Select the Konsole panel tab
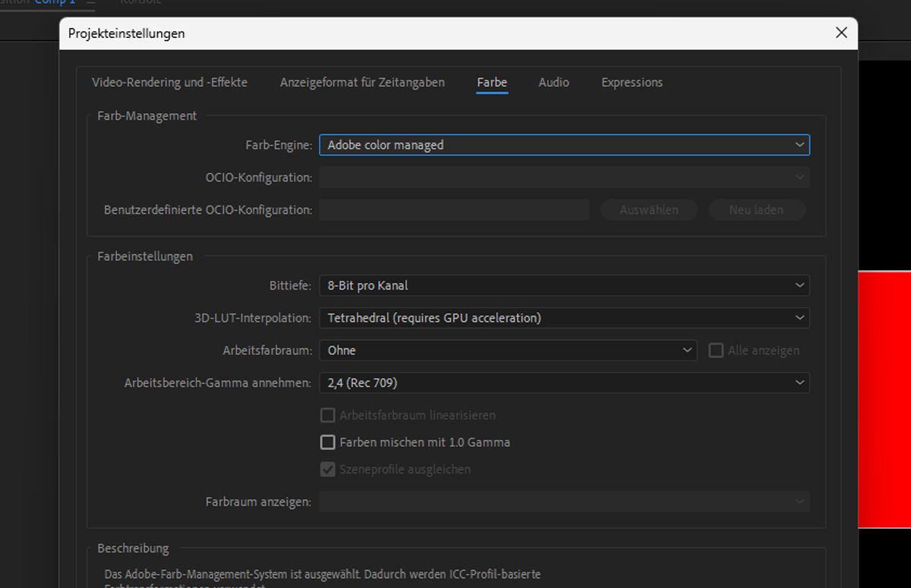The width and height of the screenshot is (911, 588). (x=141, y=3)
